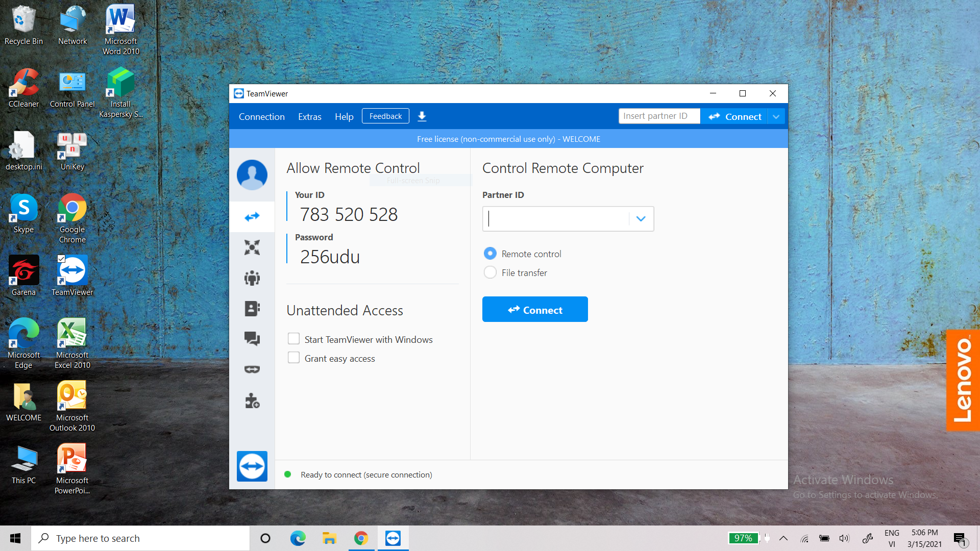Open Network desktop icon
980x551 pixels.
(x=72, y=26)
